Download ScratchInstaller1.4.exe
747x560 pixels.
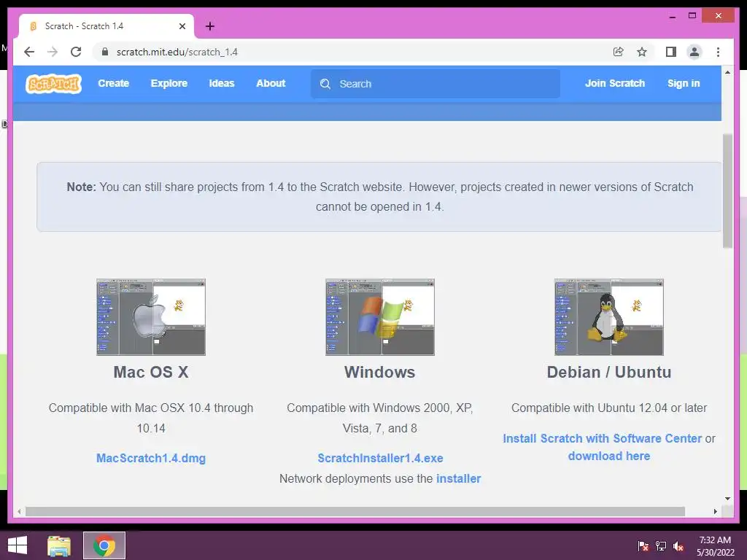coord(380,458)
